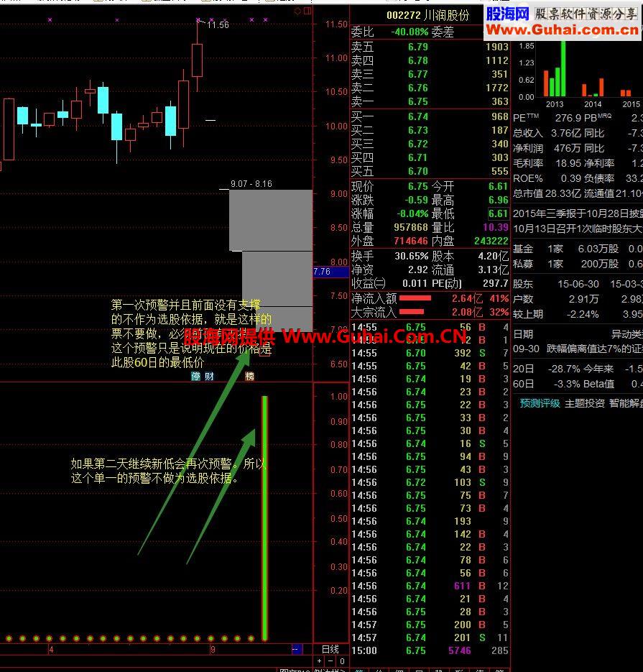Screen dimensions: 643x672
Task: Click the diamond chart-switch icon above chart
Action: click(x=297, y=11)
